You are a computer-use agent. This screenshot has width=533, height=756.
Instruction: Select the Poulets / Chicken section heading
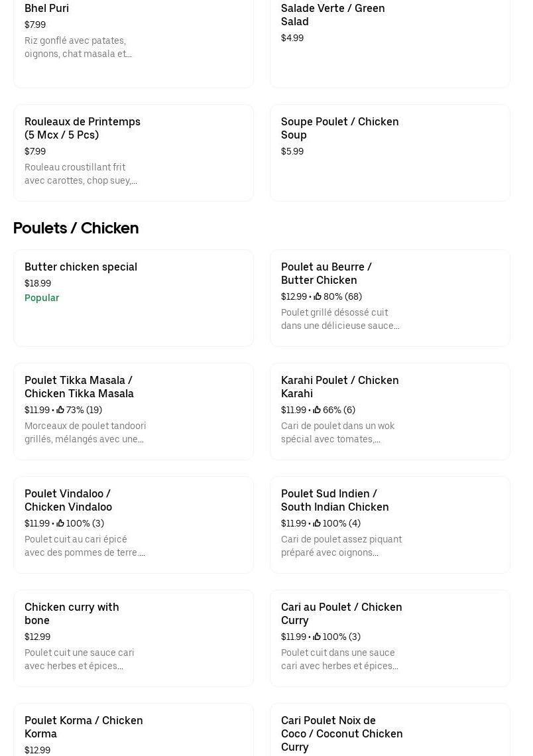[76, 228]
